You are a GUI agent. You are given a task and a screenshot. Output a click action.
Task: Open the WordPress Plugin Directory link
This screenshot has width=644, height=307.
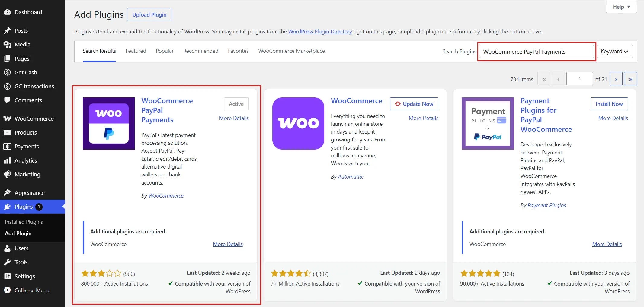coord(320,32)
